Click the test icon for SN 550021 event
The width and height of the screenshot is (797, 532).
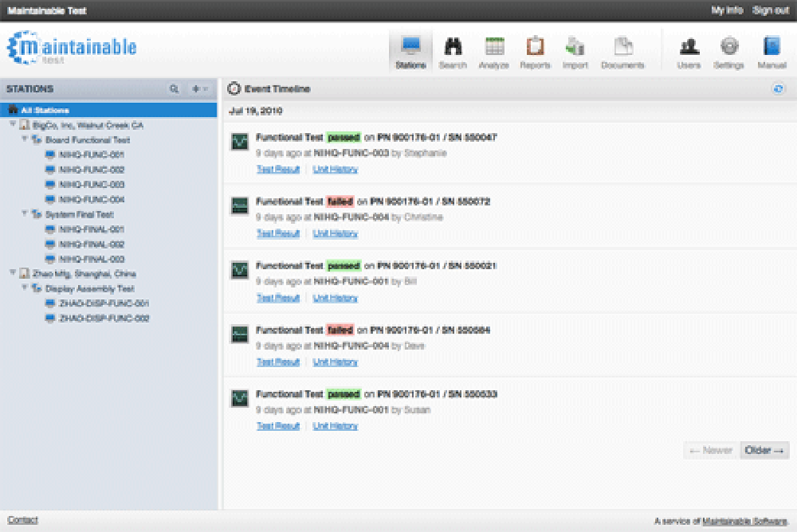click(x=239, y=270)
